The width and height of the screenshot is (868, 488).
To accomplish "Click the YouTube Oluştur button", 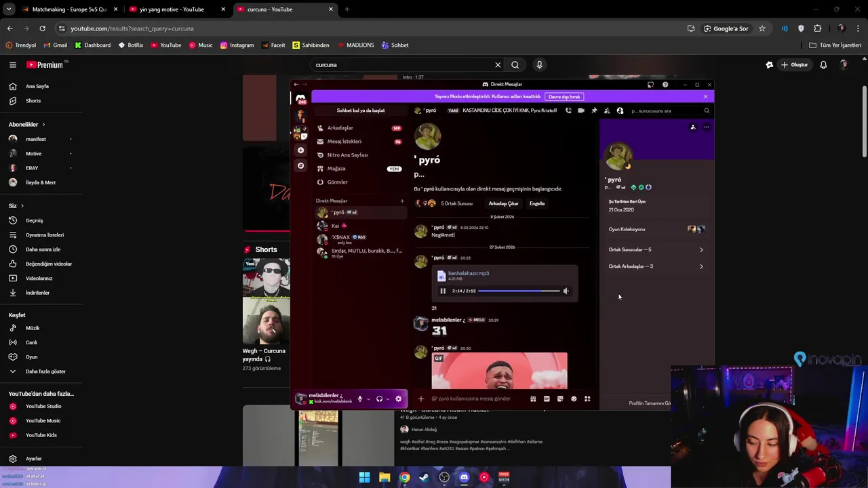I will 794,65.
